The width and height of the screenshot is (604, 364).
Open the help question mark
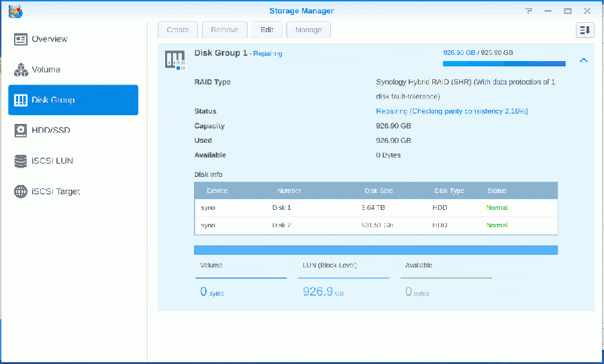[529, 11]
